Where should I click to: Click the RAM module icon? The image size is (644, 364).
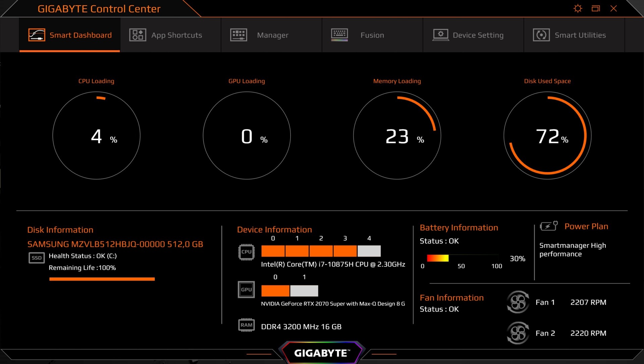coord(246,325)
